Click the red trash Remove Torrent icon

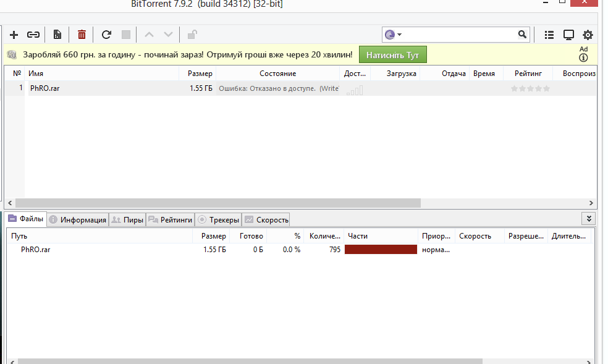82,35
